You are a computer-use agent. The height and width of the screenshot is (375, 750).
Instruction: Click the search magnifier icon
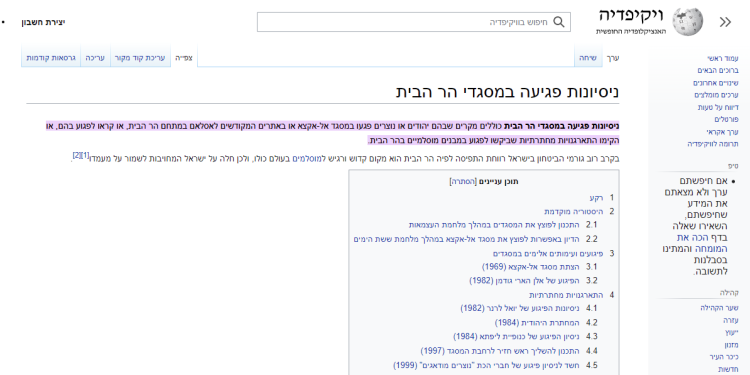[559, 22]
